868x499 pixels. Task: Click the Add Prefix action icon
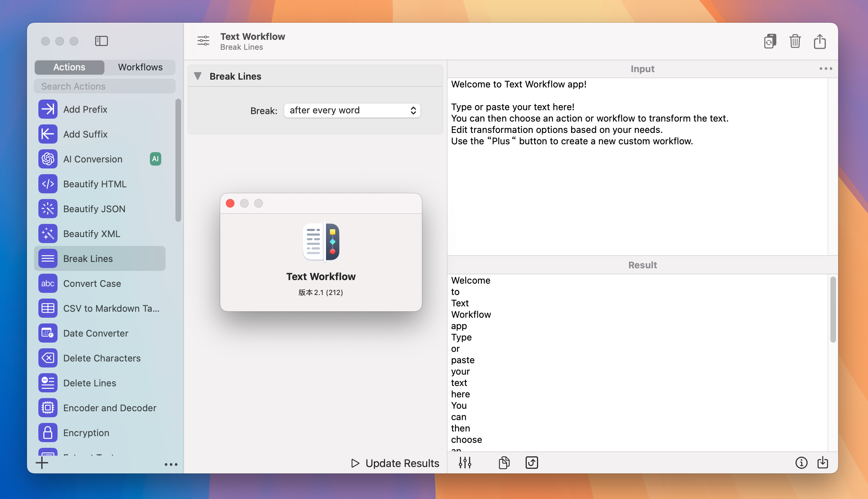tap(48, 109)
